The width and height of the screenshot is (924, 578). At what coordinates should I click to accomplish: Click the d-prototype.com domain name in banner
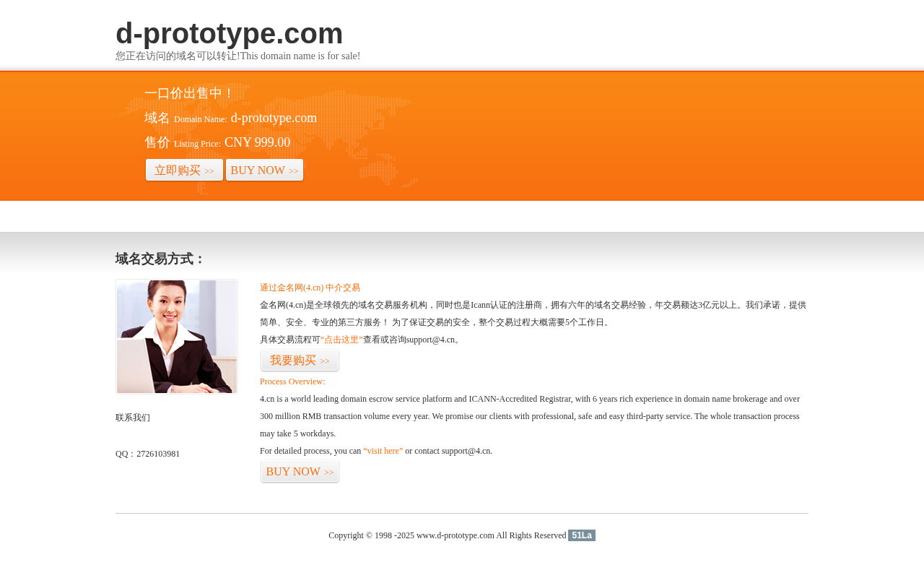(x=274, y=118)
